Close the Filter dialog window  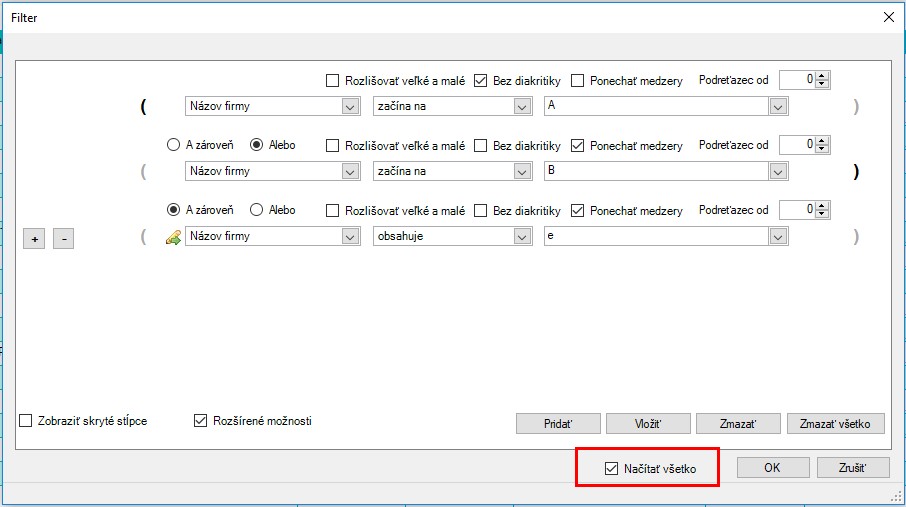(x=889, y=16)
